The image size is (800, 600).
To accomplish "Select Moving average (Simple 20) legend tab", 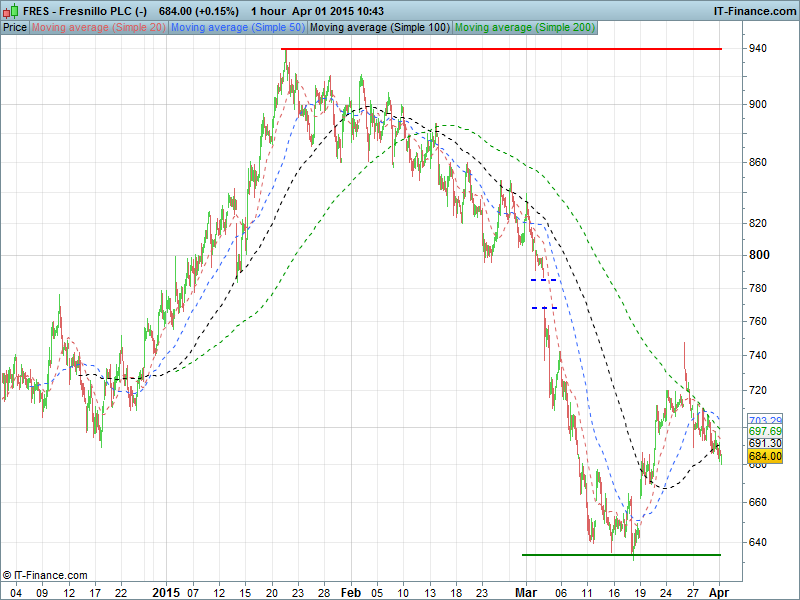I will pyautogui.click(x=99, y=27).
